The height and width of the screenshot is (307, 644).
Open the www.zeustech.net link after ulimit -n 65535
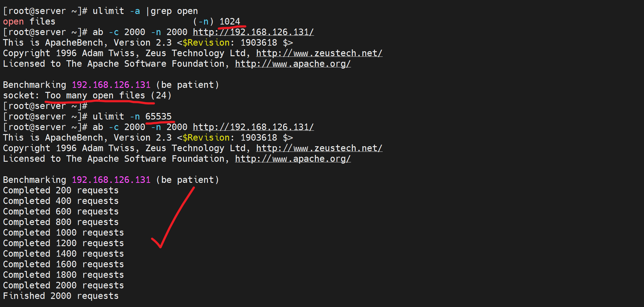(x=319, y=148)
